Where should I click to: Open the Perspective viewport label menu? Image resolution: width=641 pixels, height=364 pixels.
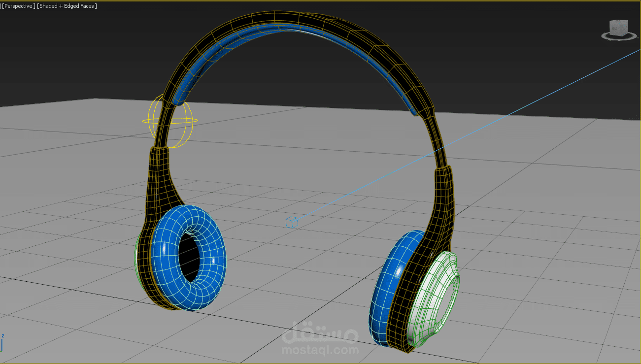click(18, 6)
